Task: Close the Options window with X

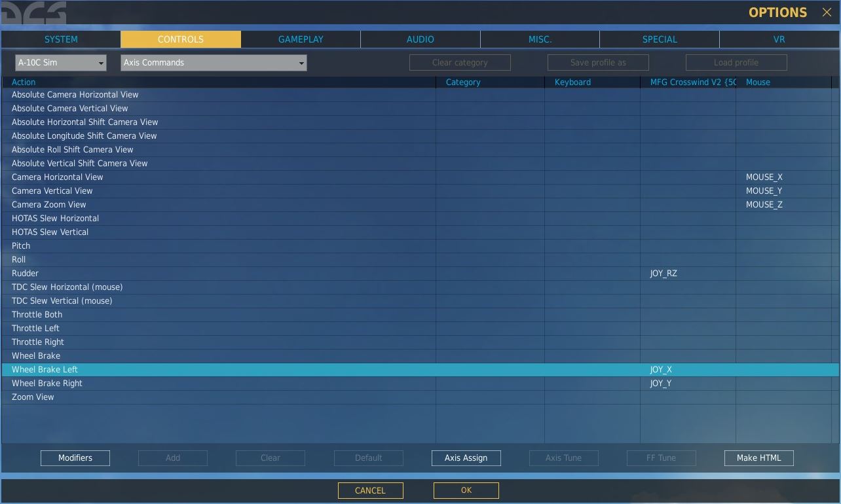Action: (827, 12)
